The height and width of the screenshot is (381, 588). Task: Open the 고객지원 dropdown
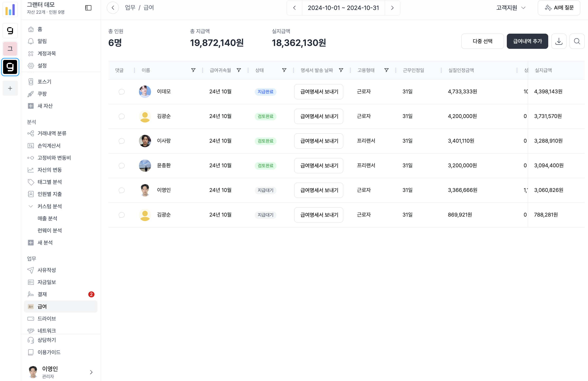(x=511, y=8)
